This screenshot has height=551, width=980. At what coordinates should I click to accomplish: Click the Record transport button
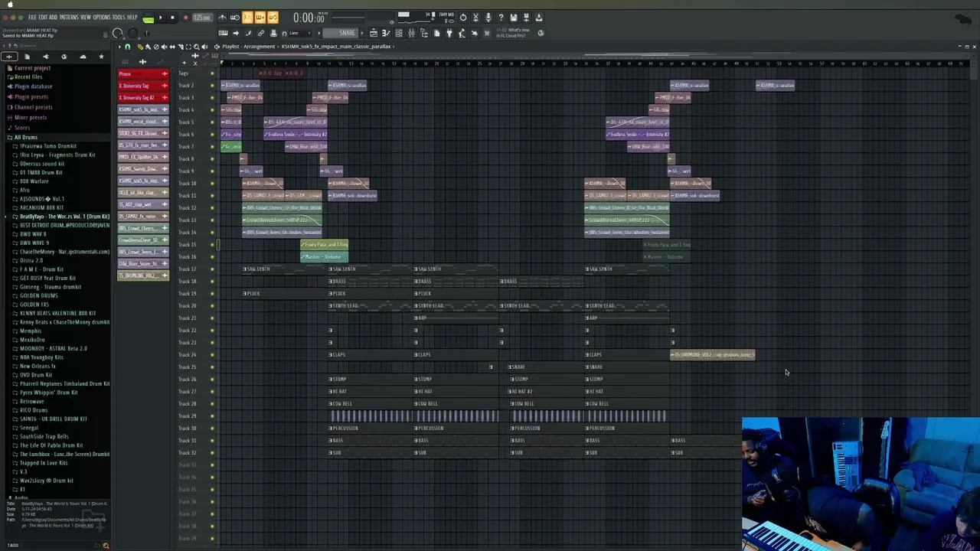click(185, 18)
